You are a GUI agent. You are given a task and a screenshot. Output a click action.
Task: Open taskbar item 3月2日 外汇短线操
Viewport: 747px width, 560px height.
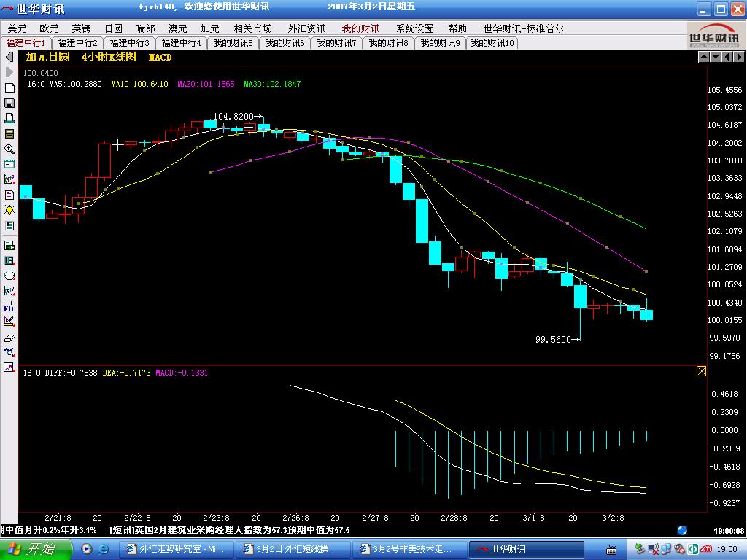[293, 549]
